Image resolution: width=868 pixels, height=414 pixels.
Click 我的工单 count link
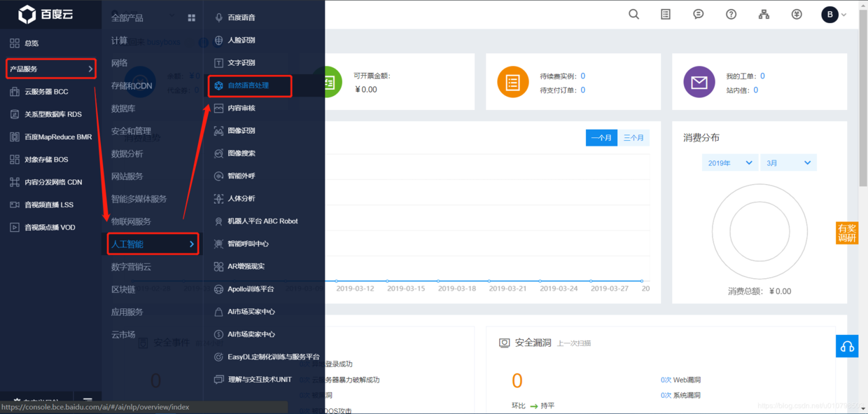762,76
